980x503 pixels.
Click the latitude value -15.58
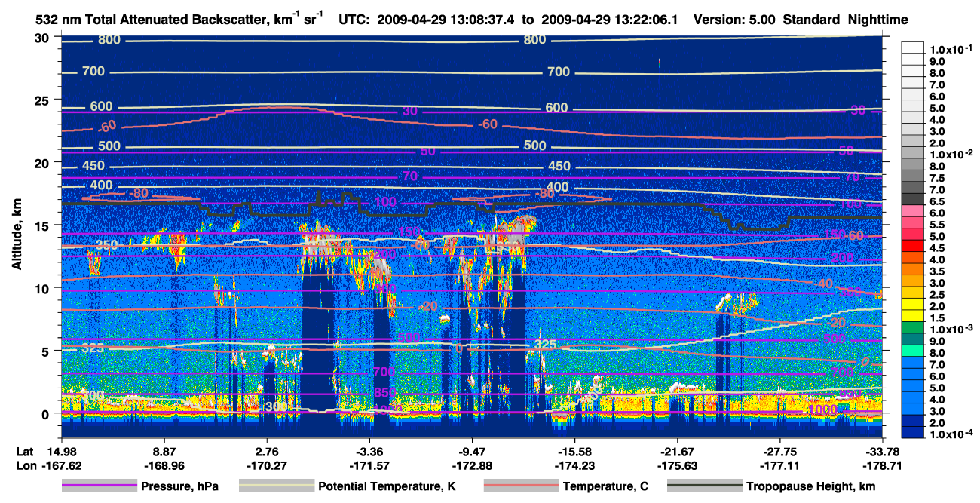click(574, 451)
